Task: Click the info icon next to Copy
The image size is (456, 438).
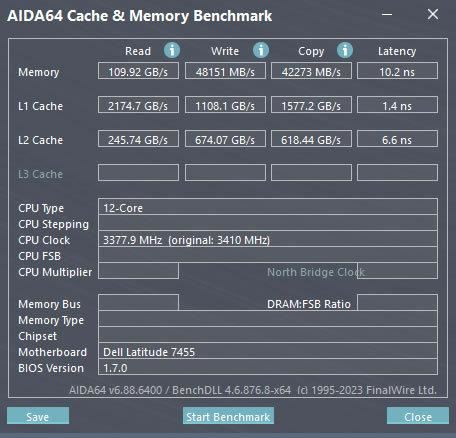Action: pos(345,50)
